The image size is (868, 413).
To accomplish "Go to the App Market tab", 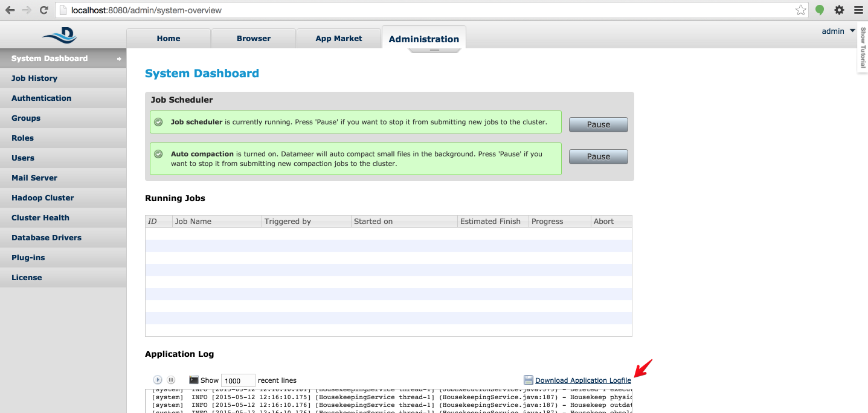I will (339, 38).
